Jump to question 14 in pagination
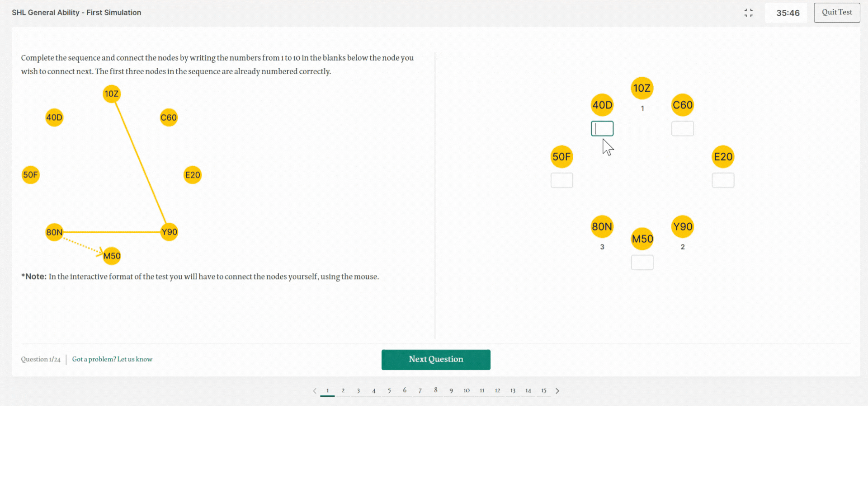 [x=528, y=391]
